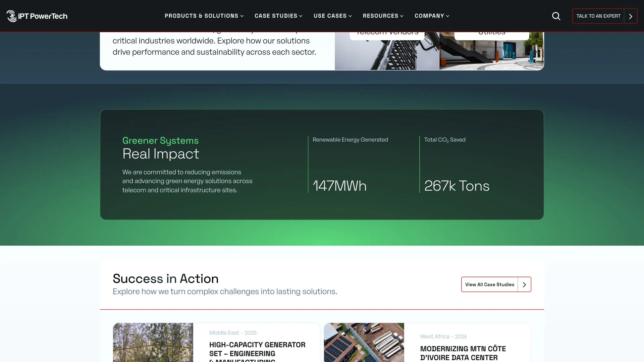This screenshot has height=362, width=644.
Task: Click the 'Explore how we turn complex challenges' subtitle
Action: [x=225, y=292]
